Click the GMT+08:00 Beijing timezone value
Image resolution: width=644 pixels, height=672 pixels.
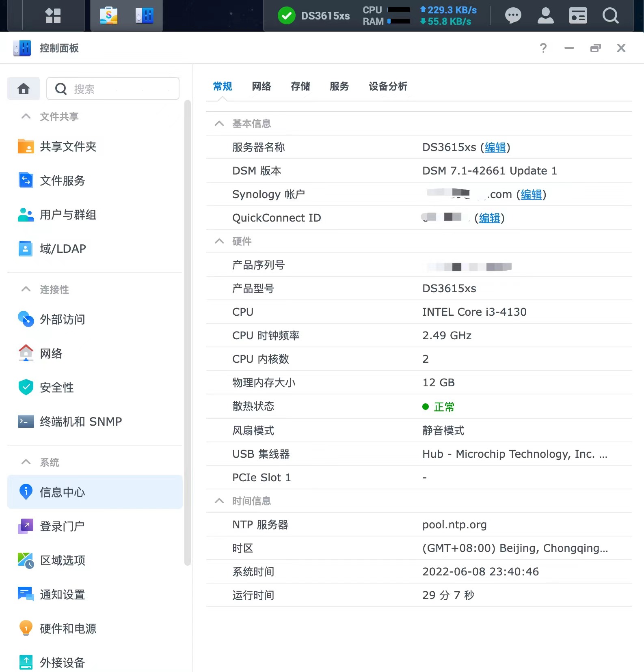tap(515, 548)
